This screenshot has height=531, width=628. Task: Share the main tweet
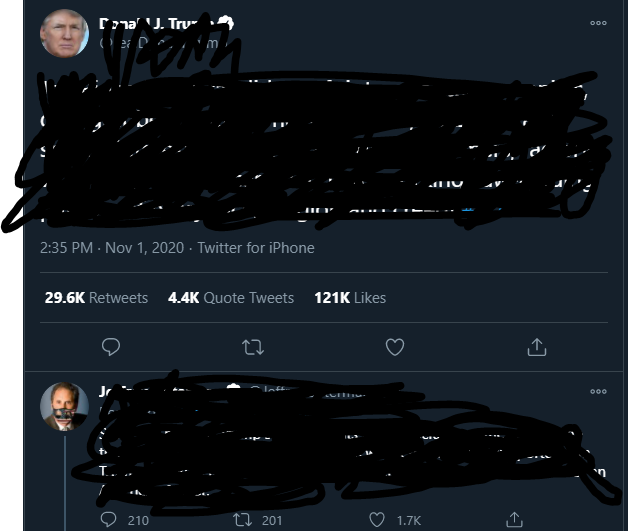pyautogui.click(x=537, y=347)
